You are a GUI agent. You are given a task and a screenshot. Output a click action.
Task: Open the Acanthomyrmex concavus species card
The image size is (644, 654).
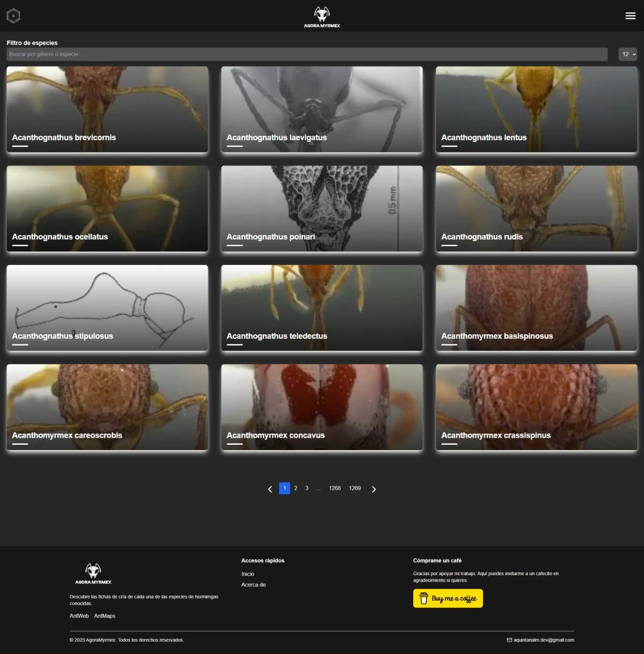[322, 407]
